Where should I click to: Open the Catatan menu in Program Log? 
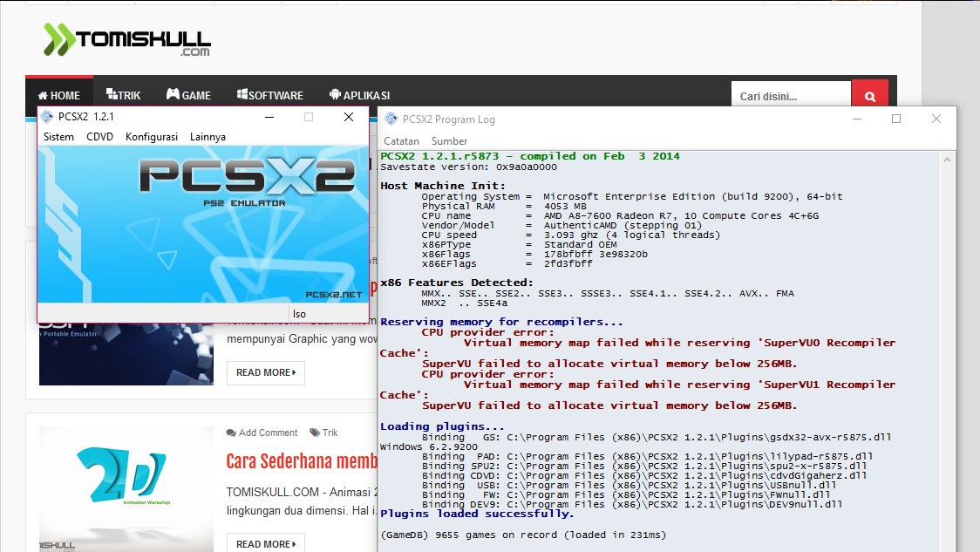[x=401, y=141]
